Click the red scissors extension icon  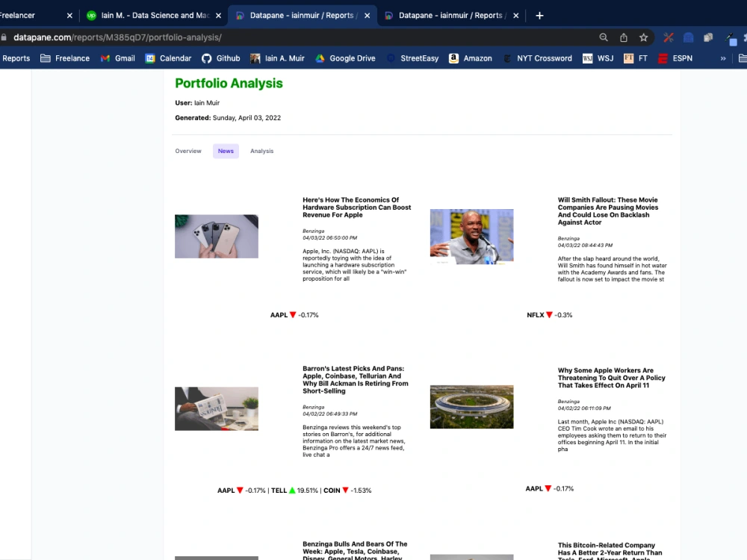tap(669, 37)
